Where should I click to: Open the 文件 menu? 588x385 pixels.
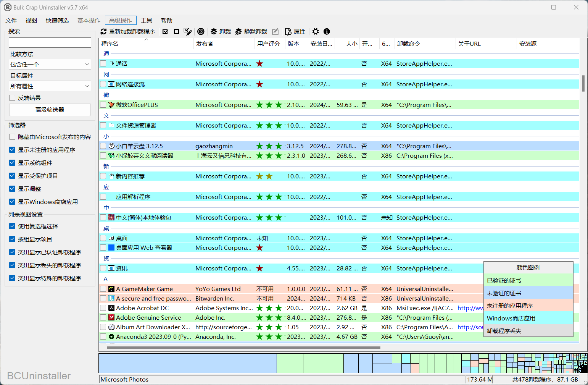coord(11,20)
